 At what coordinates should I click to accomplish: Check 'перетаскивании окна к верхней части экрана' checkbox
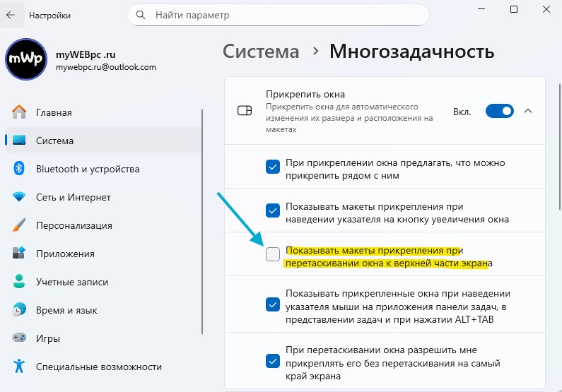tap(273, 254)
